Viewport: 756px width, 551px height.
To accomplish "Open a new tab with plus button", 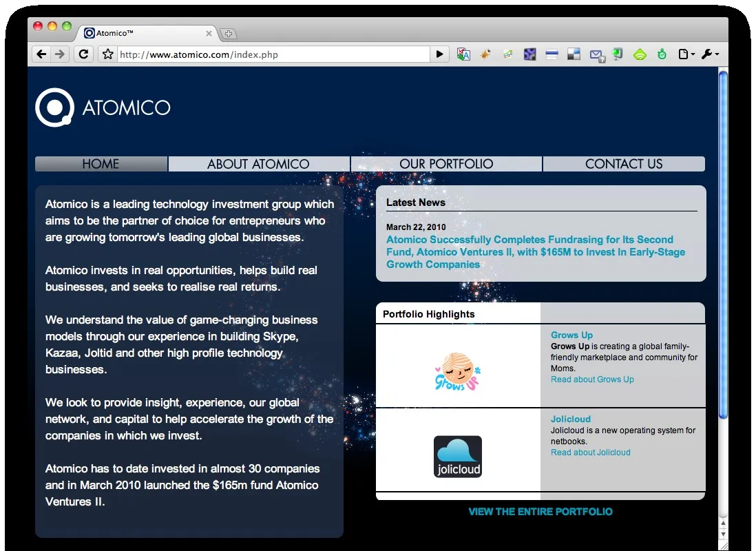I will [229, 33].
